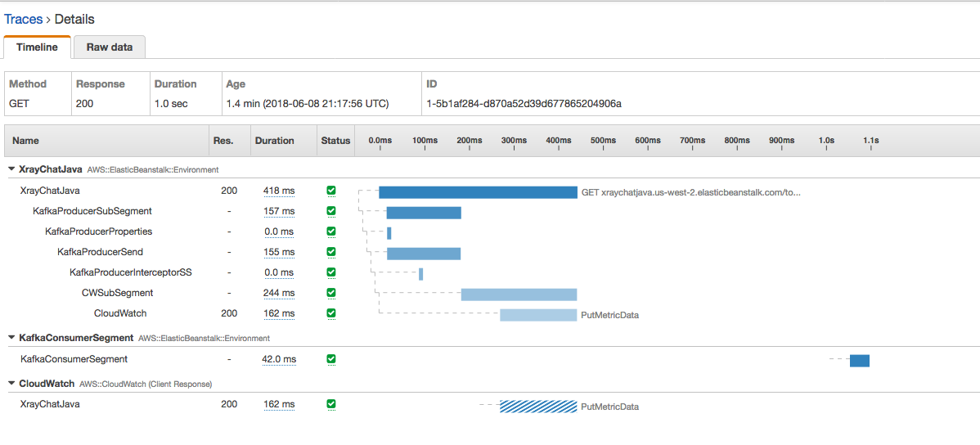Click the Status column header
The height and width of the screenshot is (445, 980).
[335, 141]
